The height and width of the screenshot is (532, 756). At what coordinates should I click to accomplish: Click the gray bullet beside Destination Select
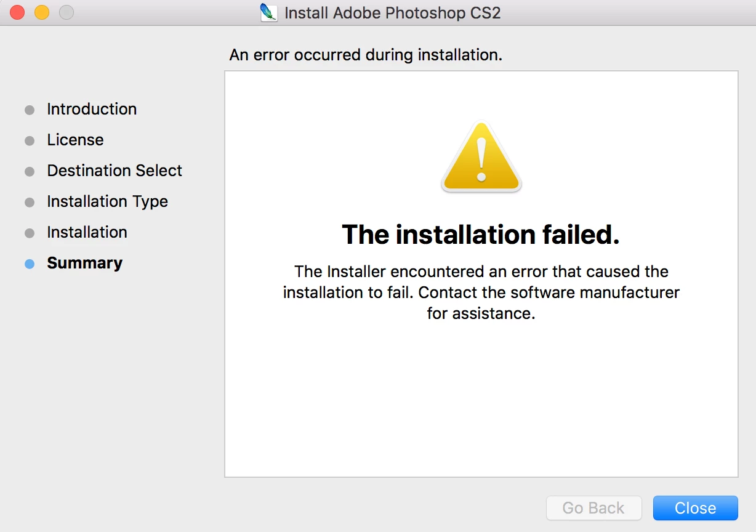point(30,172)
